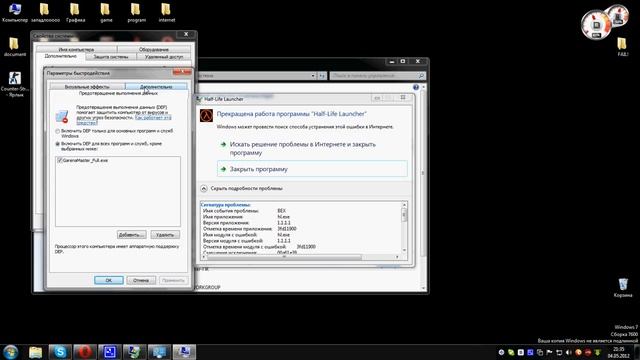The width and height of the screenshot is (640, 360).
Task: Open the Компьютер desktop icon
Action: pos(15,12)
